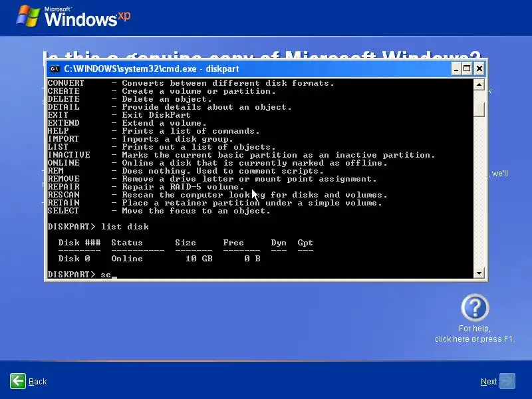Click the EXIT command line
The image size is (532, 399).
[x=119, y=115]
